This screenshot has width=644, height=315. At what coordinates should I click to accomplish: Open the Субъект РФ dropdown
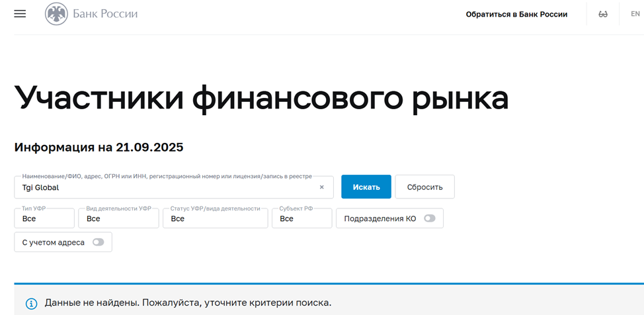(x=302, y=218)
